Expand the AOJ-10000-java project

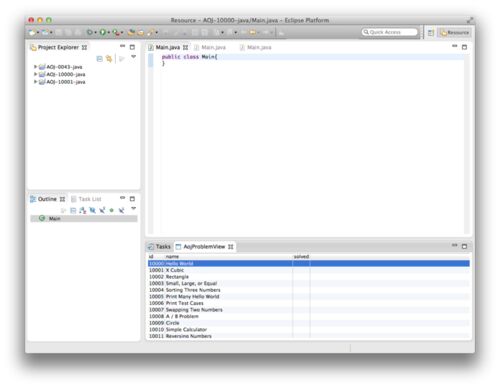35,74
